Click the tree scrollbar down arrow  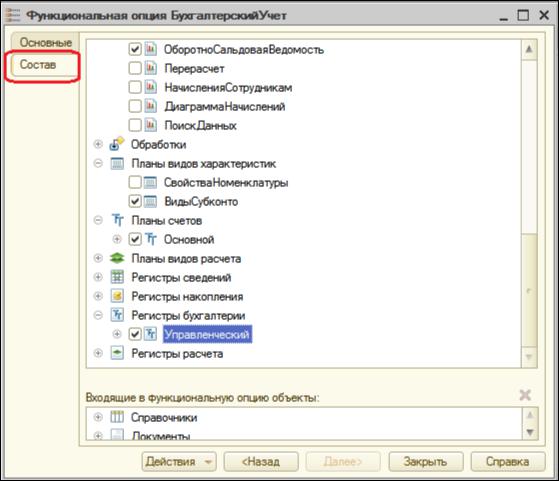[x=529, y=357]
